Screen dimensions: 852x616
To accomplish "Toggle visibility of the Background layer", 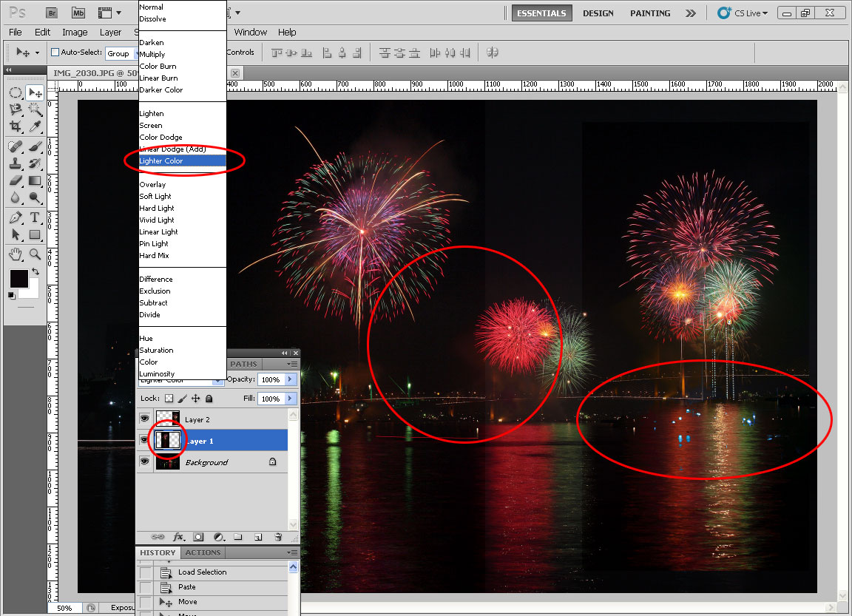I will point(145,461).
